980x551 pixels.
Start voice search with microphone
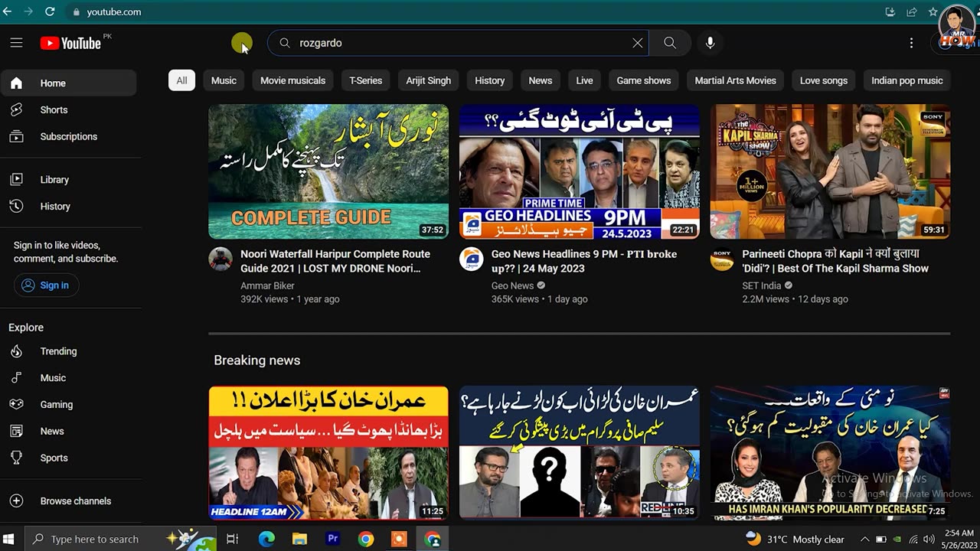[710, 43]
